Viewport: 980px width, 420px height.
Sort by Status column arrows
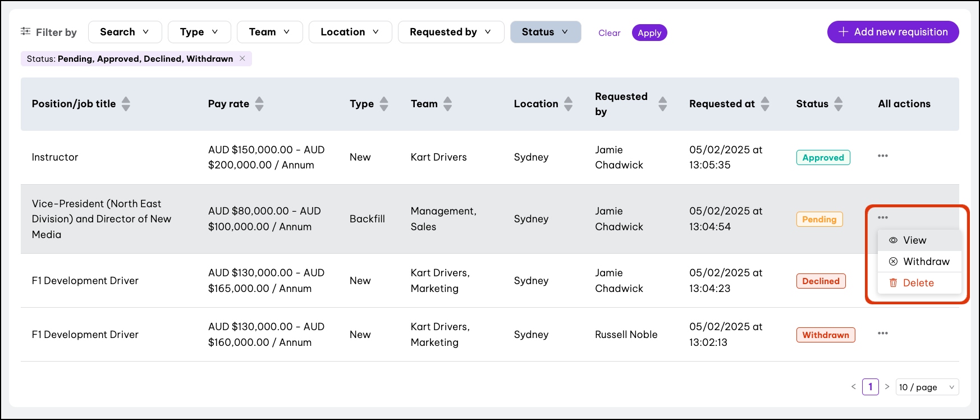(838, 104)
